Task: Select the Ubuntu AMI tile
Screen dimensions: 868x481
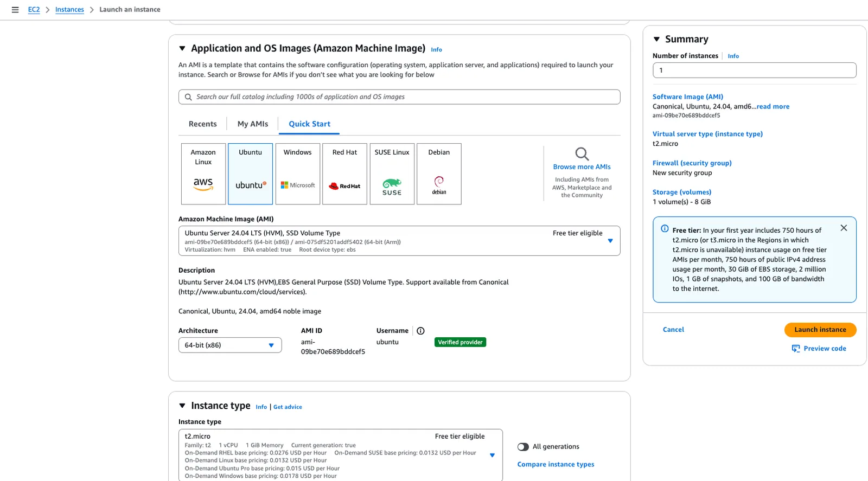Action: click(250, 174)
